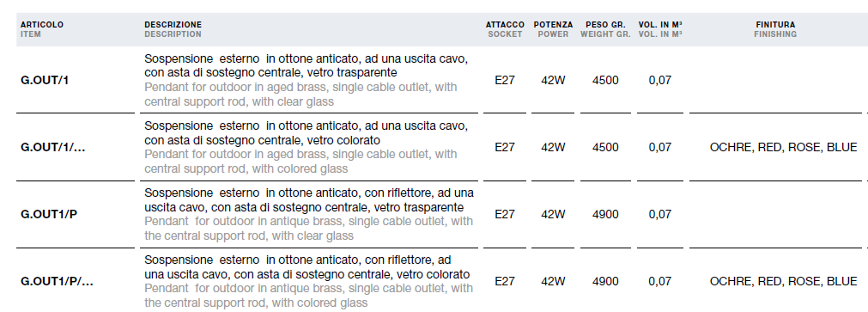Click the finishing colors for G.OUT1/P/...

click(x=783, y=282)
